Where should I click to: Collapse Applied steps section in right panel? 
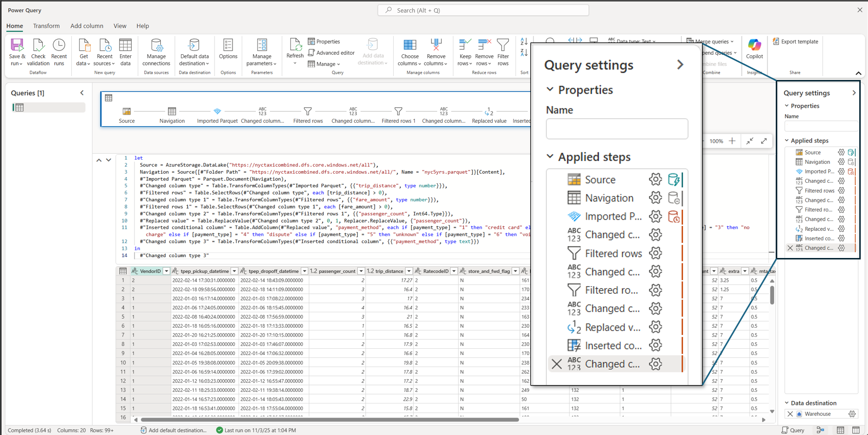(x=787, y=141)
